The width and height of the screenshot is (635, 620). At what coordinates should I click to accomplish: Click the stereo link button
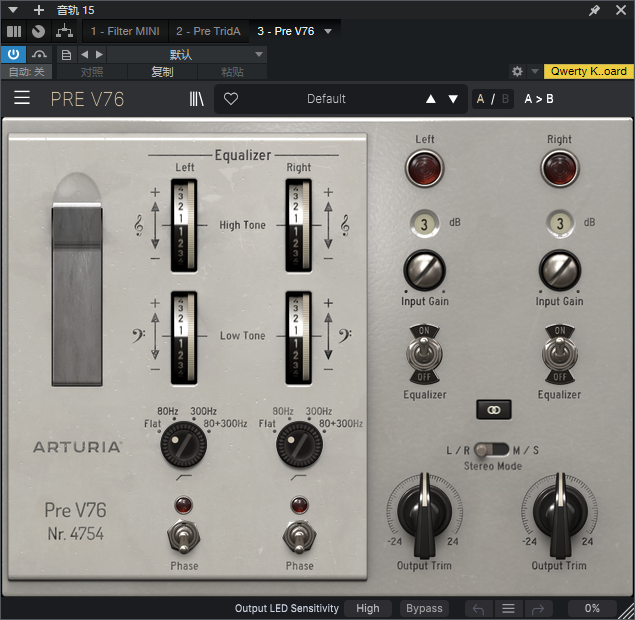pyautogui.click(x=494, y=410)
